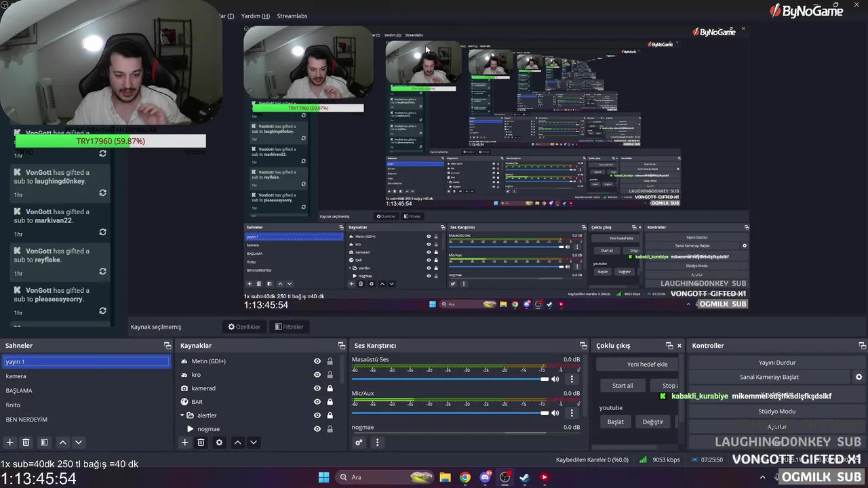This screenshot has width=868, height=488.
Task: Open virtual camera settings gear
Action: point(859,377)
